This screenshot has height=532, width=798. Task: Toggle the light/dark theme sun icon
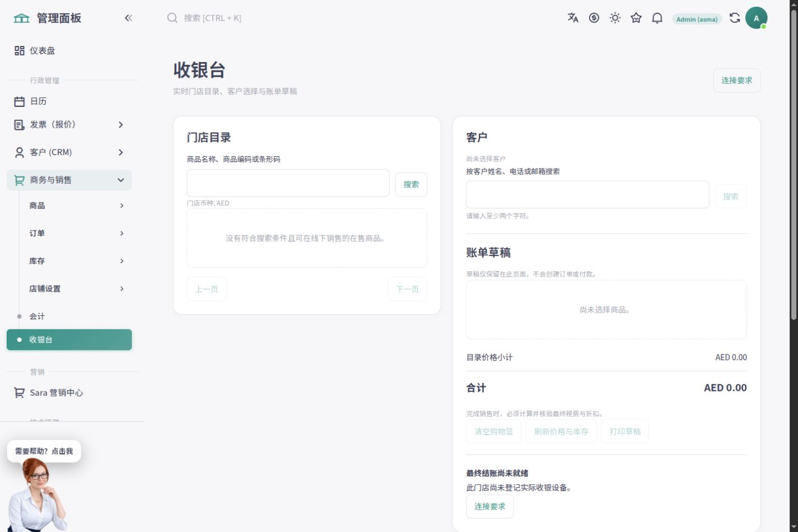coord(615,18)
